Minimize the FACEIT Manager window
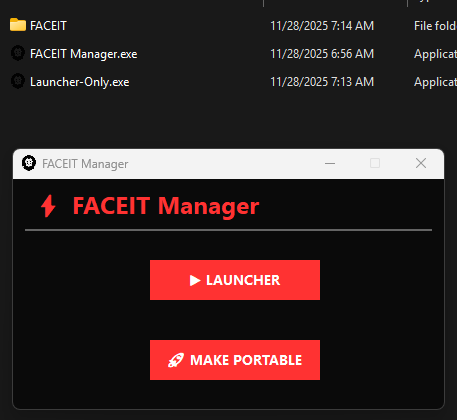 click(330, 163)
